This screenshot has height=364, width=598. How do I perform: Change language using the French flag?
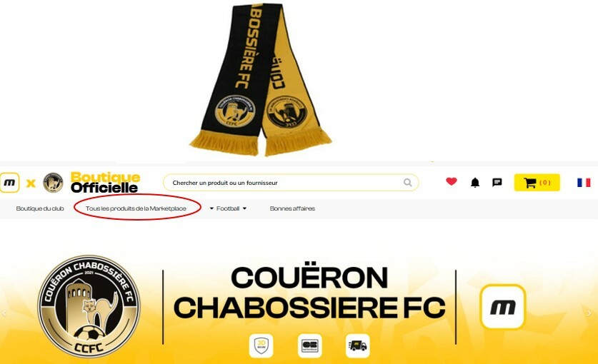(x=584, y=183)
